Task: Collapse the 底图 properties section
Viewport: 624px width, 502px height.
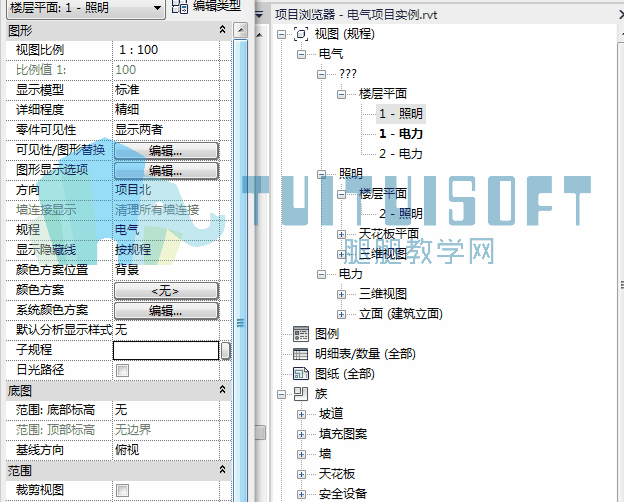Action: [x=222, y=389]
